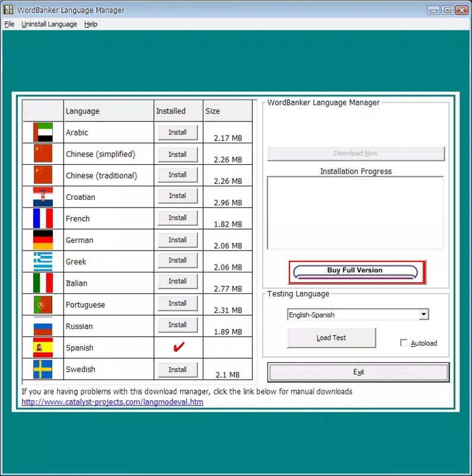Image resolution: width=472 pixels, height=476 pixels.
Task: Maximize the WordBanker window
Action: click(x=448, y=10)
